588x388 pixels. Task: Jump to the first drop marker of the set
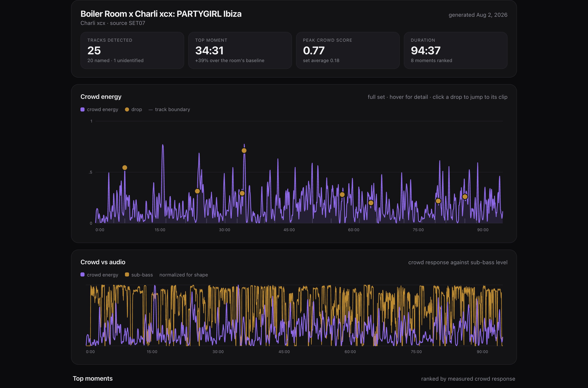(x=125, y=167)
